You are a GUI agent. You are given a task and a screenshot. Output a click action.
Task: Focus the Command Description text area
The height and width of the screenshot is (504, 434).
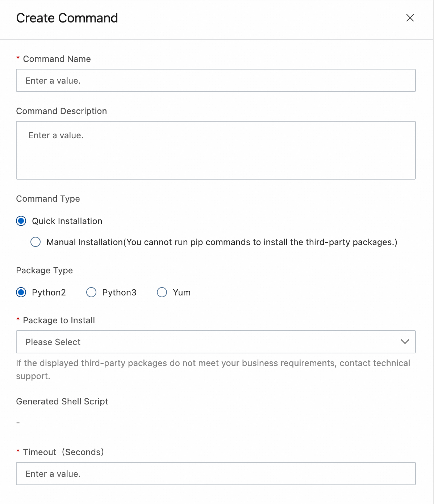point(216,150)
